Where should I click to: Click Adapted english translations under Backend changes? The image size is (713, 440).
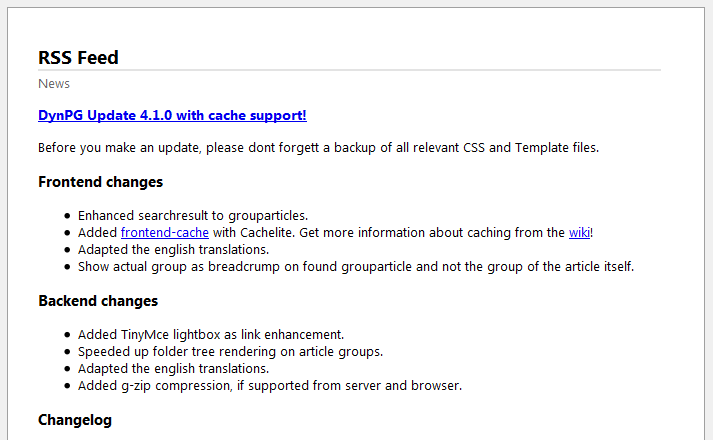click(173, 368)
